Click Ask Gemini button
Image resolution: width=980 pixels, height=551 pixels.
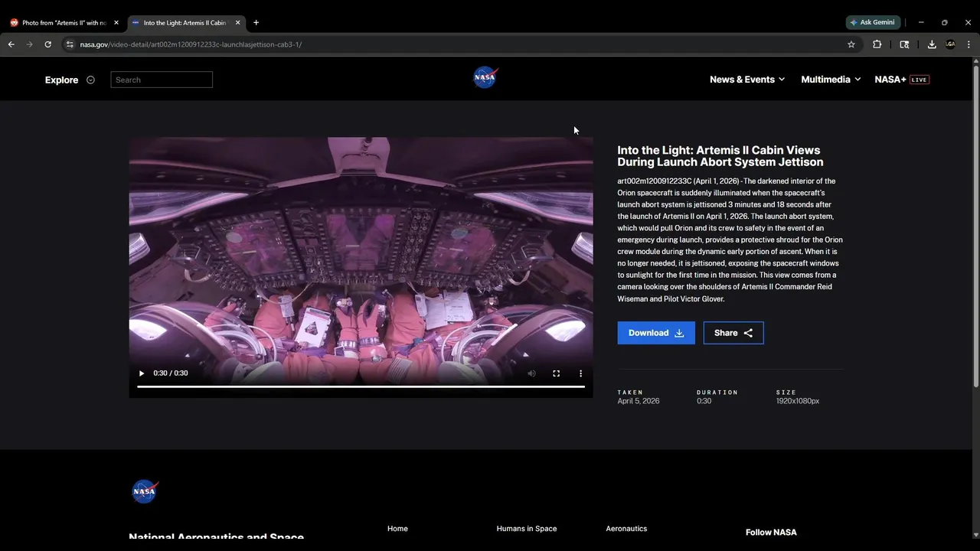coord(873,22)
